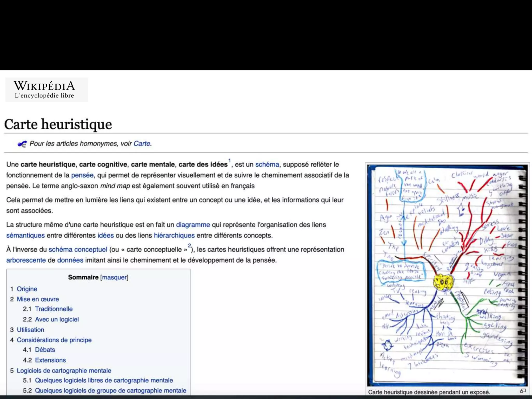
Task: Follow the schéma conceptuel link
Action: (78, 250)
